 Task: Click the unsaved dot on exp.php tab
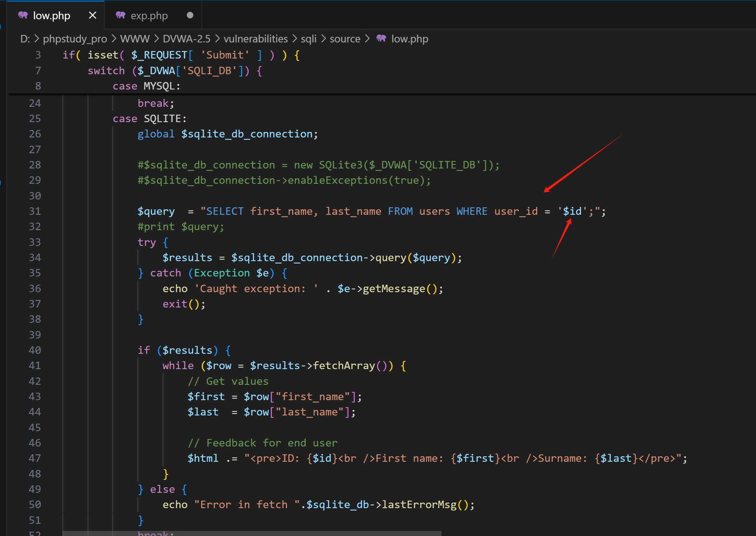point(190,15)
